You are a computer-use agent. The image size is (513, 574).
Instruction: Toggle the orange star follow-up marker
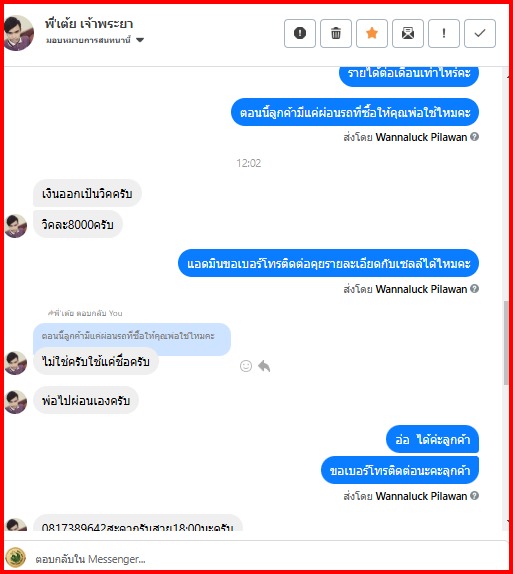point(372,33)
